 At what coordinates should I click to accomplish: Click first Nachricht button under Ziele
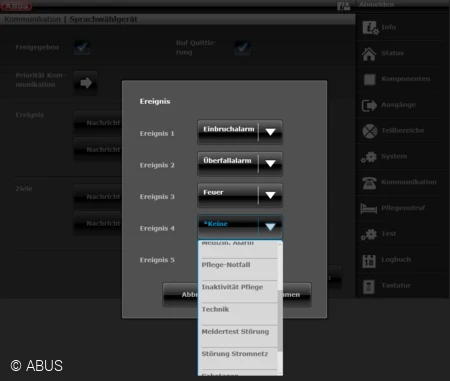pos(98,197)
